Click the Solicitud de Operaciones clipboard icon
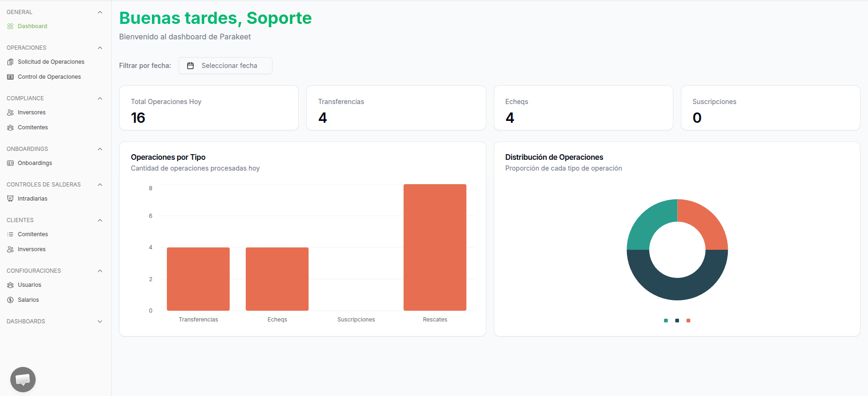 (x=10, y=62)
